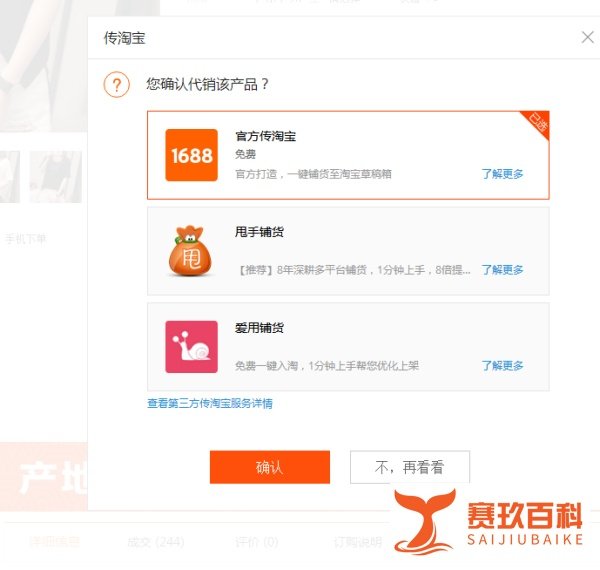Open 详细信息 tab in background page

54,542
